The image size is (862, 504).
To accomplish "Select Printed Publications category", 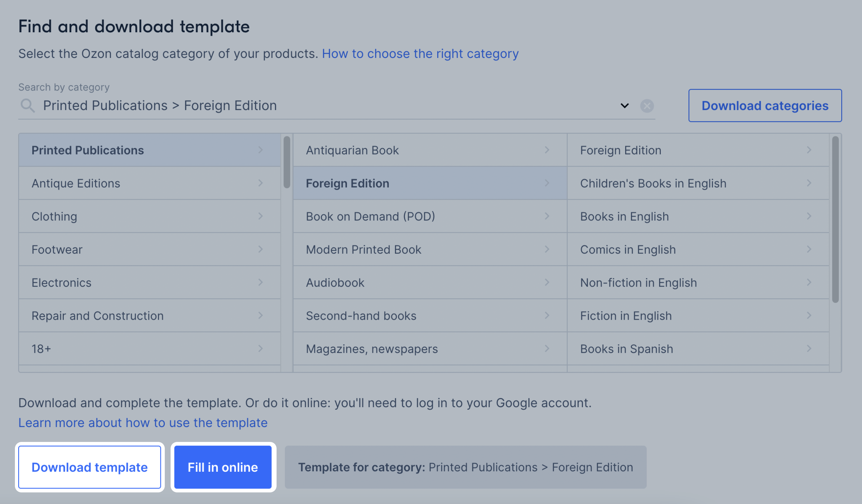I will tap(150, 150).
